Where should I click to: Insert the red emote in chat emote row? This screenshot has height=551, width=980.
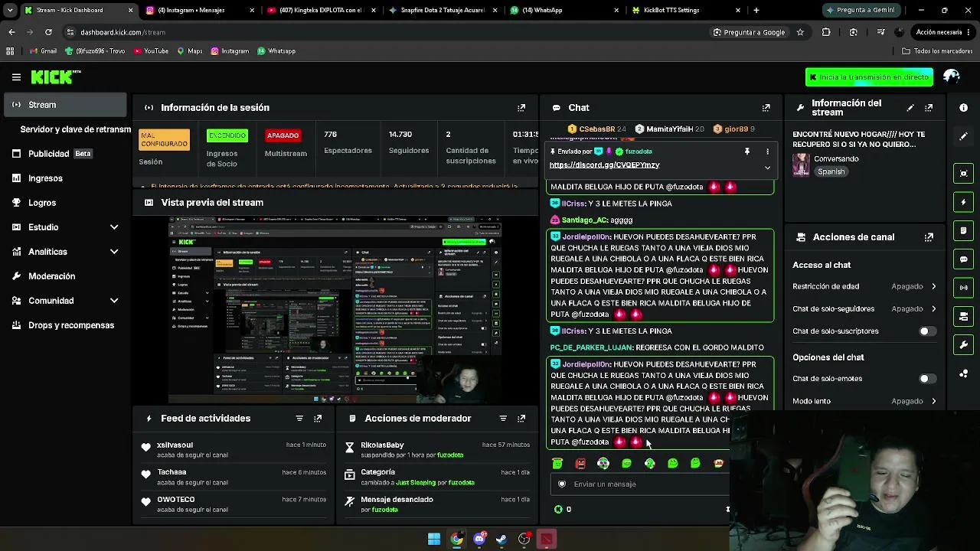coord(580,464)
